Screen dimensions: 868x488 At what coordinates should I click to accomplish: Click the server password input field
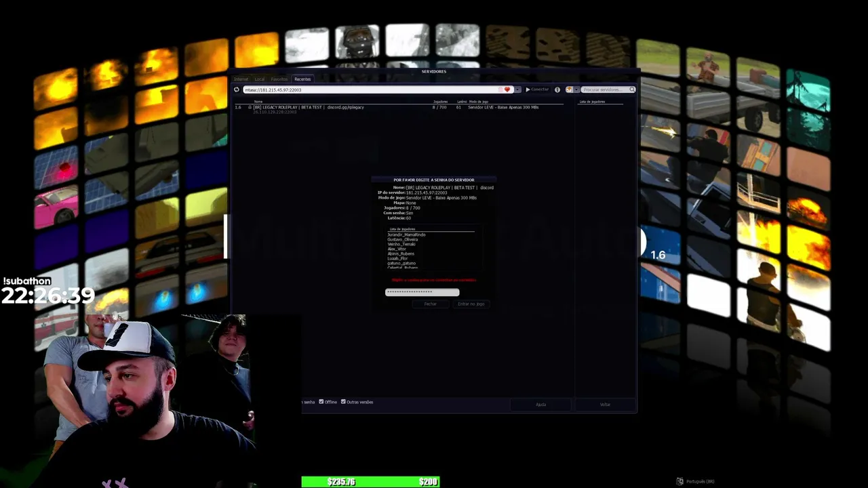(422, 292)
